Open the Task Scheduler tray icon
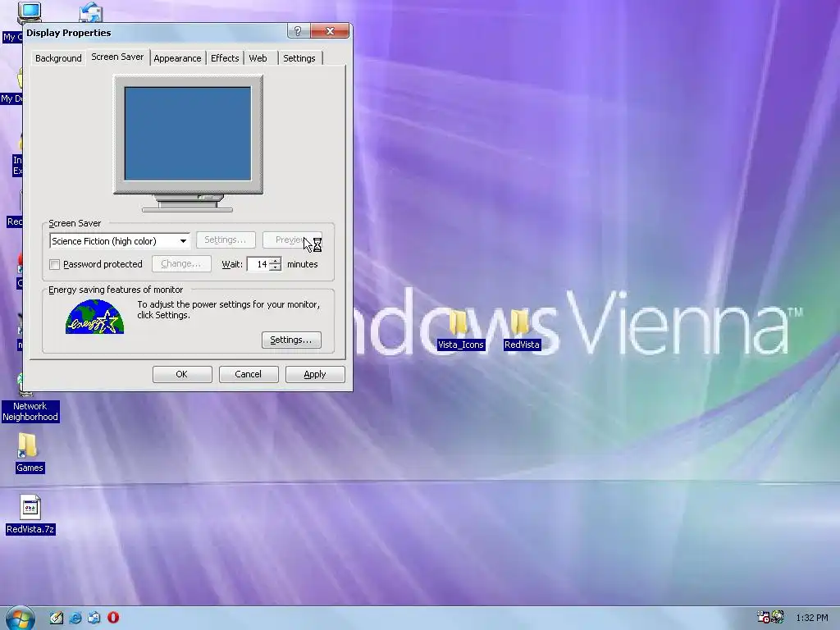 (763, 617)
